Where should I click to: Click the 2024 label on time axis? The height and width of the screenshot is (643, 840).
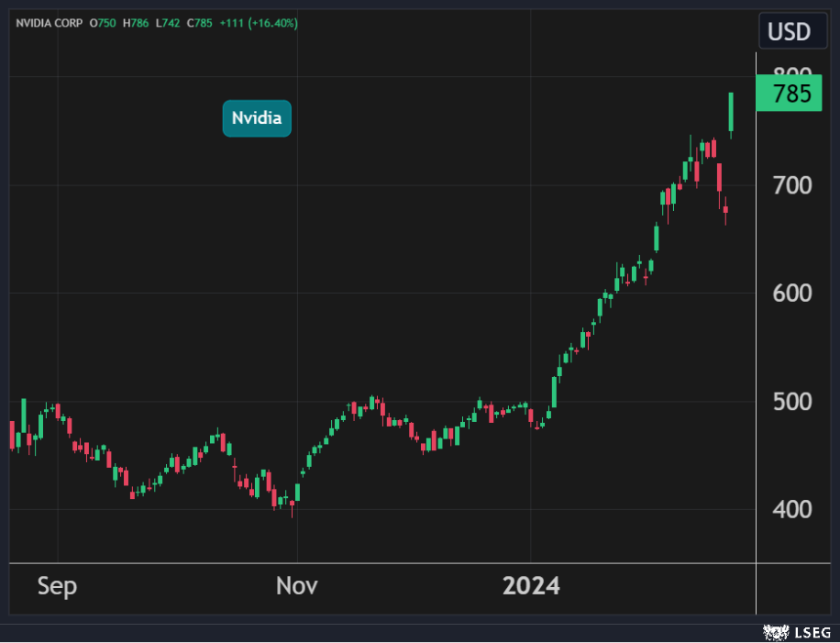(530, 585)
